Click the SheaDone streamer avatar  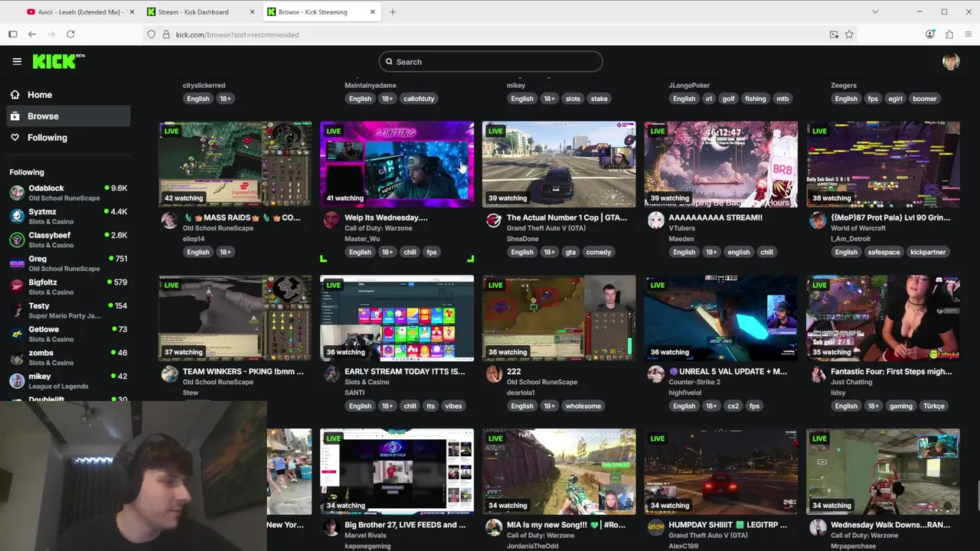pyautogui.click(x=494, y=220)
